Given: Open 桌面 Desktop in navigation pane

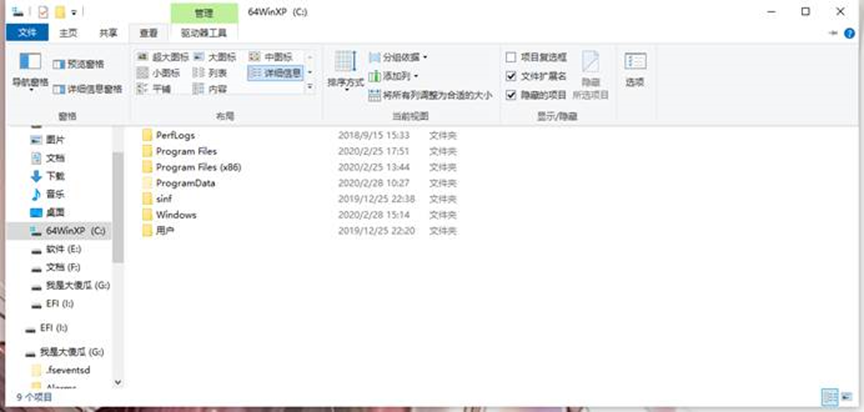Looking at the screenshot, I should click(48, 212).
